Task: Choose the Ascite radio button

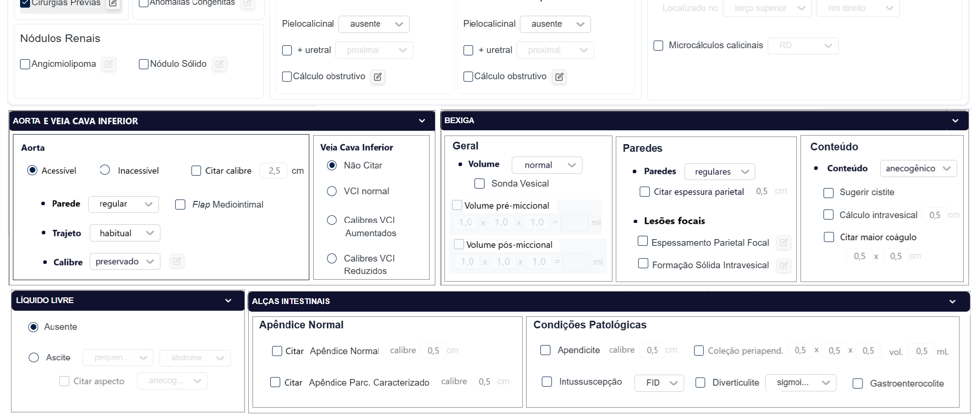Action: pos(34,358)
